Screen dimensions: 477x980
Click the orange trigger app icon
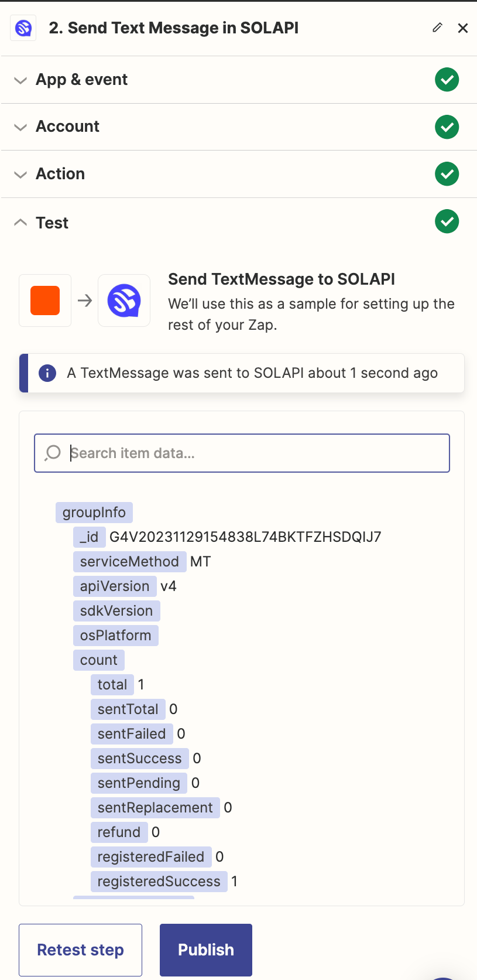45,301
